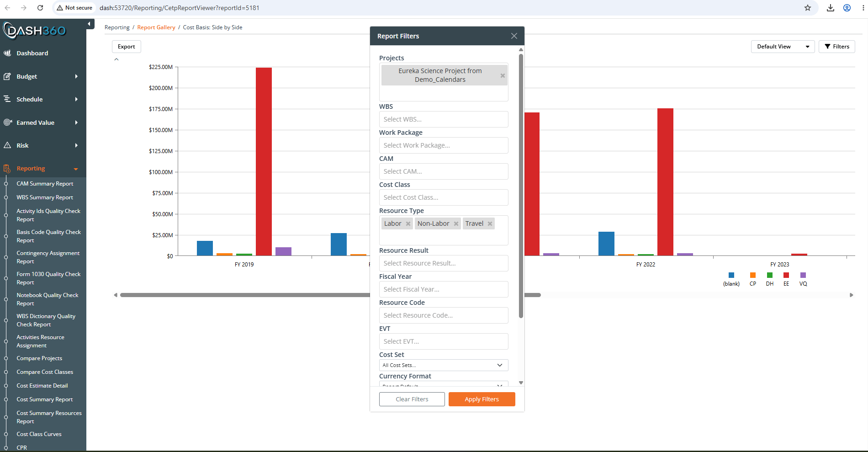
Task: Toggle the CP legend series
Action: pos(753,279)
